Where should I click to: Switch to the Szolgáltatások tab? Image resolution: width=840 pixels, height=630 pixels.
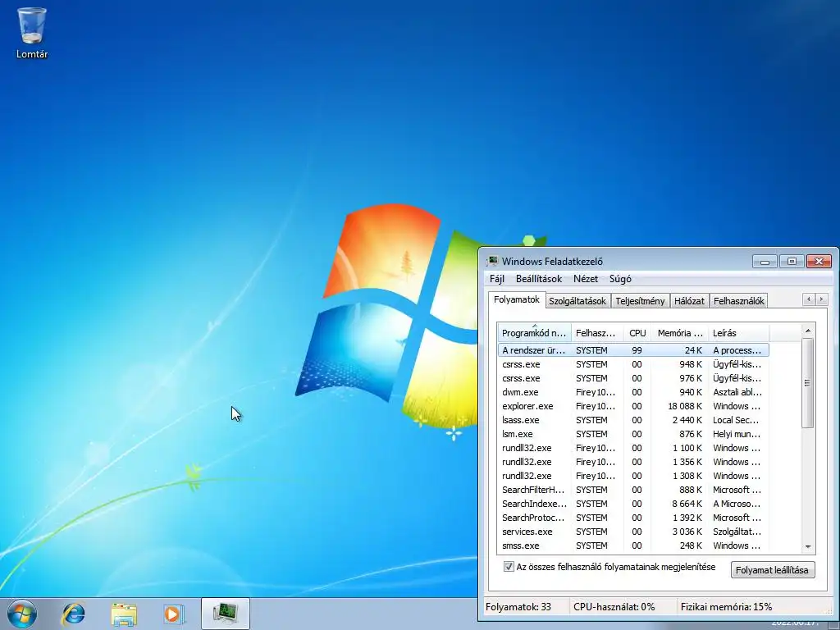coord(577,301)
